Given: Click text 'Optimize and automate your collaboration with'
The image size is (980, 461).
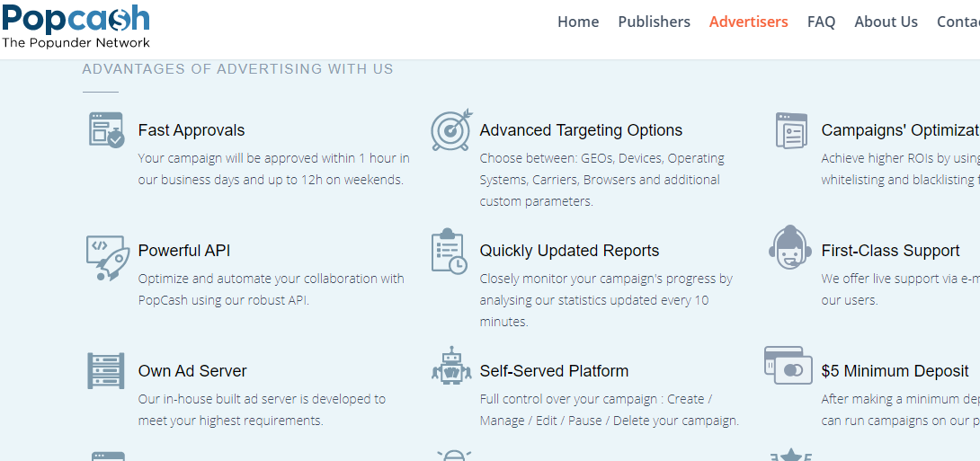Looking at the screenshot, I should click(x=272, y=279).
